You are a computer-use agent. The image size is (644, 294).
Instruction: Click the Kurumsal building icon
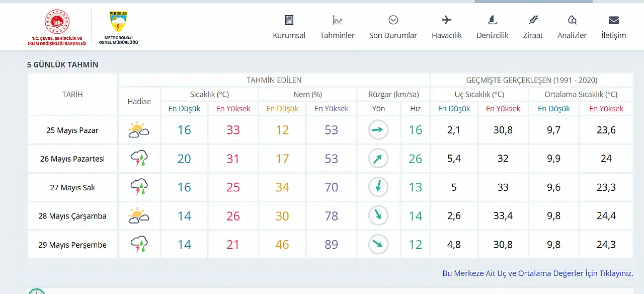tap(289, 20)
